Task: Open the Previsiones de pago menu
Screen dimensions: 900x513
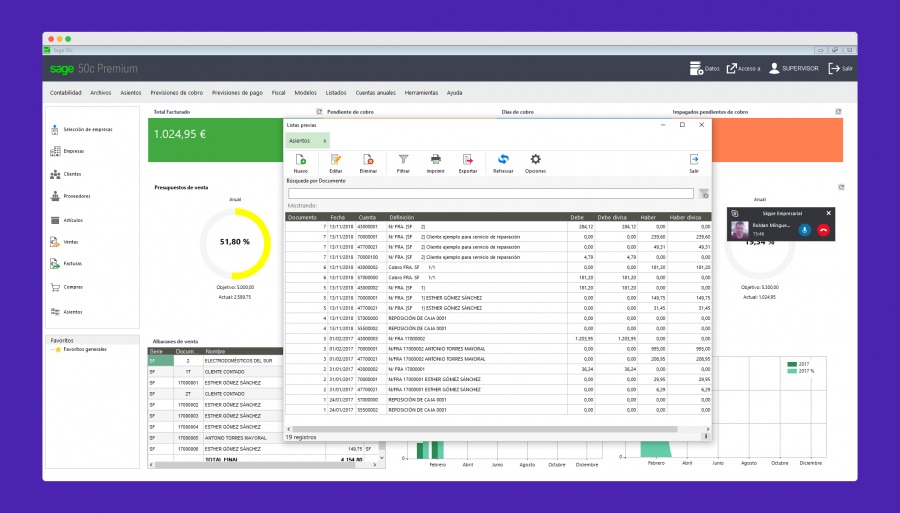Action: point(237,92)
